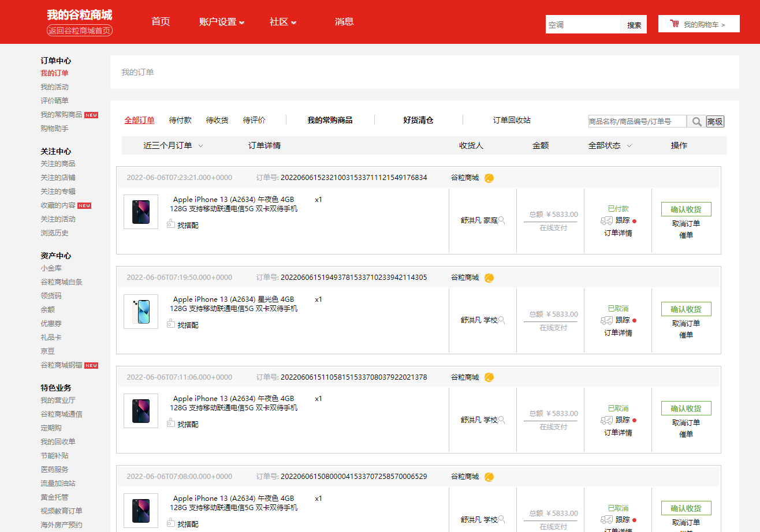Focus the header search field containing 空调
The image size is (760, 532).
[583, 25]
